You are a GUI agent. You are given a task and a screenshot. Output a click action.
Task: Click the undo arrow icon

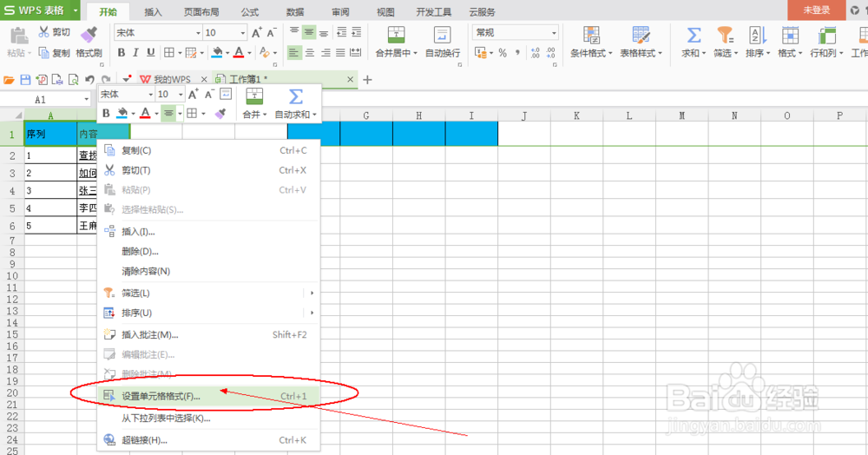(x=89, y=80)
